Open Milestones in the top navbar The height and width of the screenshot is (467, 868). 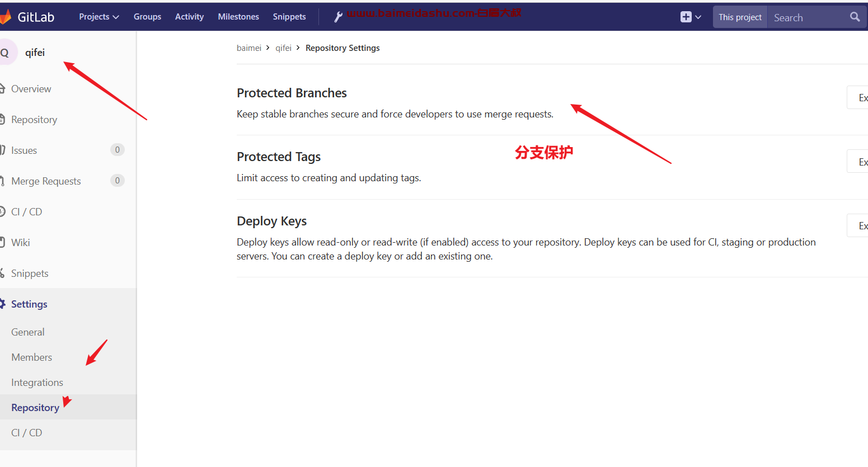click(x=238, y=17)
